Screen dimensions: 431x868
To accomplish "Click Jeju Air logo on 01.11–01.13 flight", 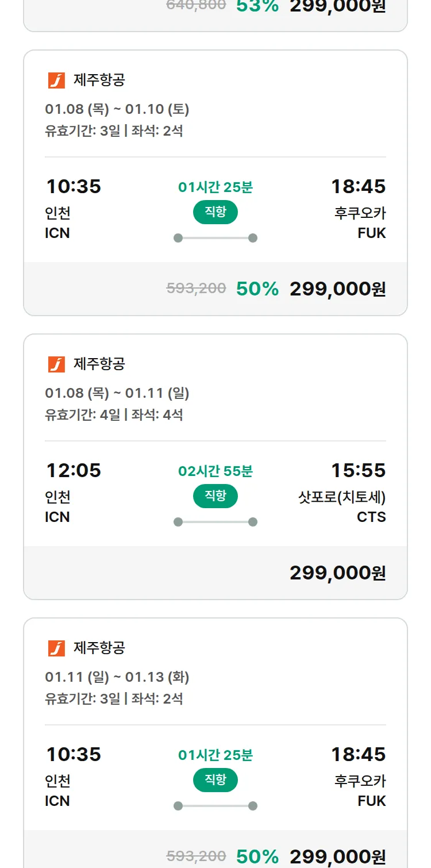I will pos(56,648).
